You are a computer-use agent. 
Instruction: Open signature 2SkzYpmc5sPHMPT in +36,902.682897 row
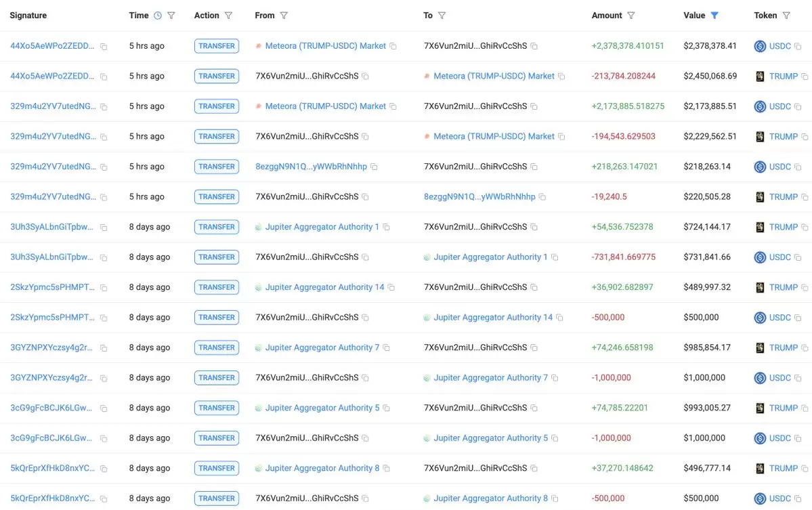52,287
